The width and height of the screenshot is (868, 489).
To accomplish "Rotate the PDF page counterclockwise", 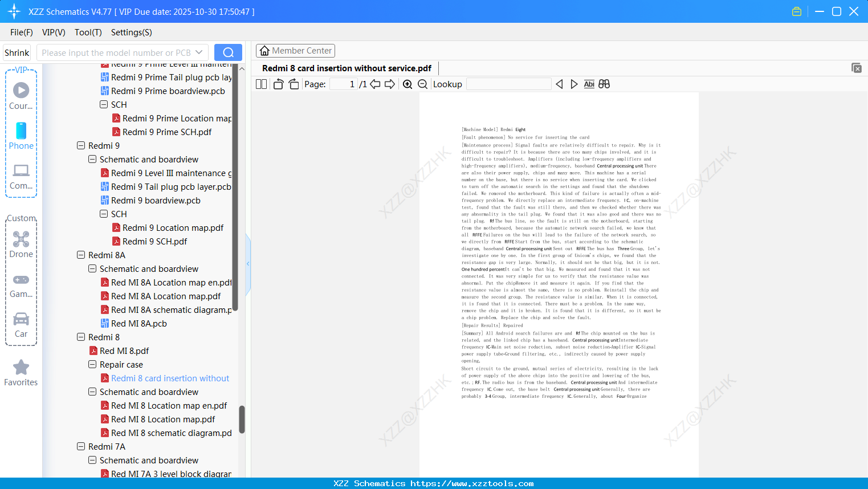I will pyautogui.click(x=279, y=84).
